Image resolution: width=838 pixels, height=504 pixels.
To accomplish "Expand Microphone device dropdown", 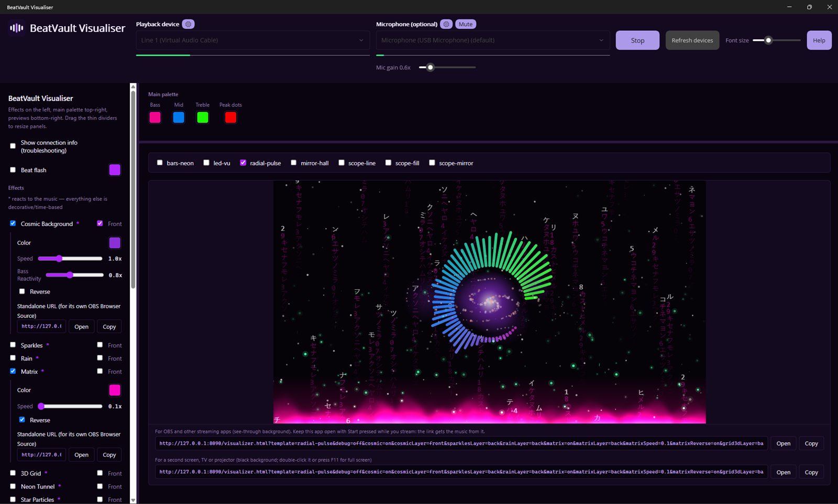I will point(493,40).
